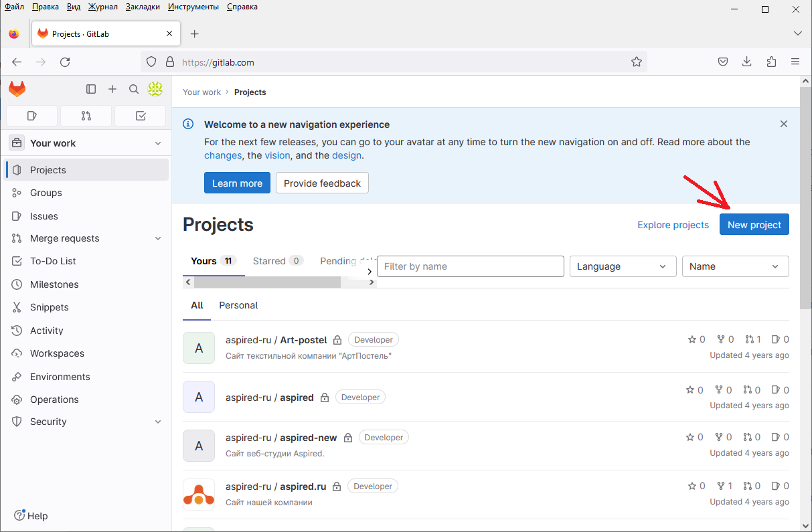Expand the Merge requests sidebar submenu

pyautogui.click(x=158, y=239)
